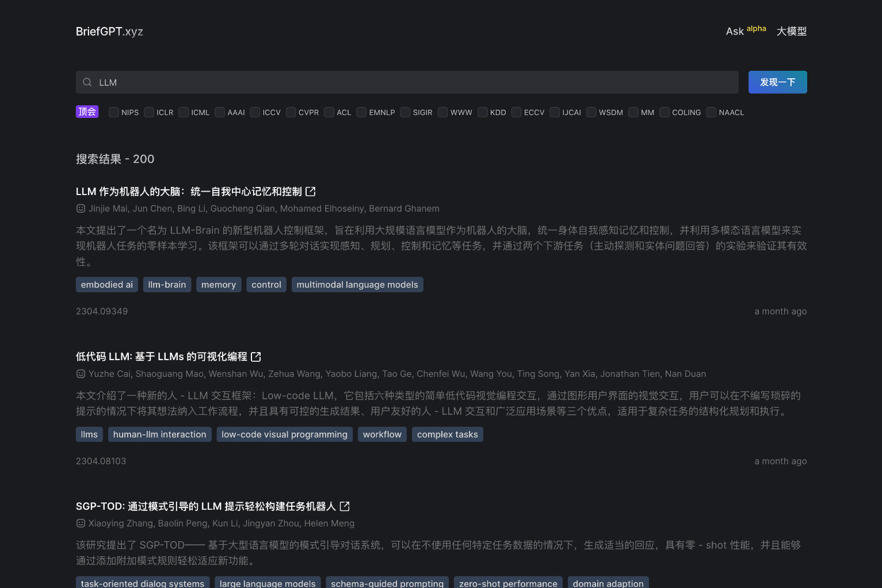This screenshot has width=882, height=588.
Task: Click the author icon next to Xiaoying Zhang
Action: (x=80, y=523)
